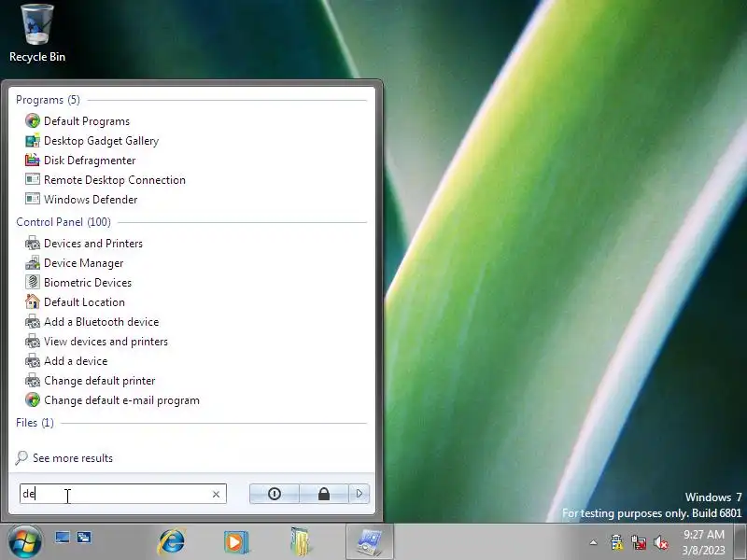Launch Internet Explorer from the taskbar
747x560 pixels.
point(172,541)
